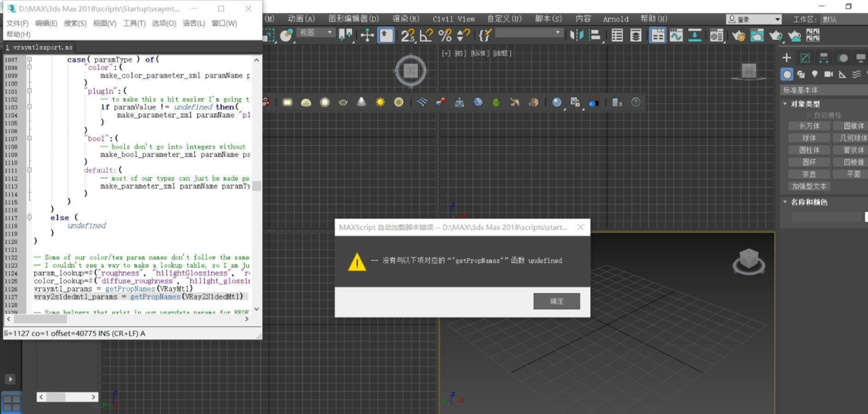Click the sun light icon in toolbar
Image resolution: width=868 pixels, height=414 pixels.
(380, 102)
